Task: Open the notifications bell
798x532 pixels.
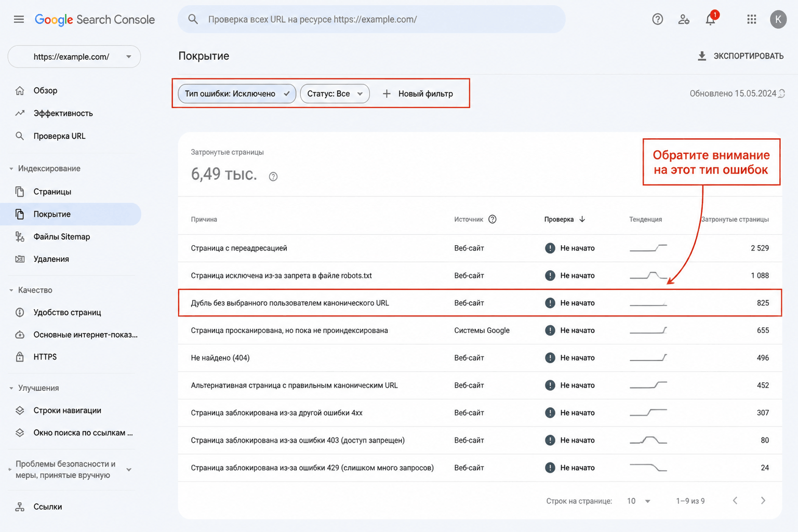Action: click(x=710, y=19)
